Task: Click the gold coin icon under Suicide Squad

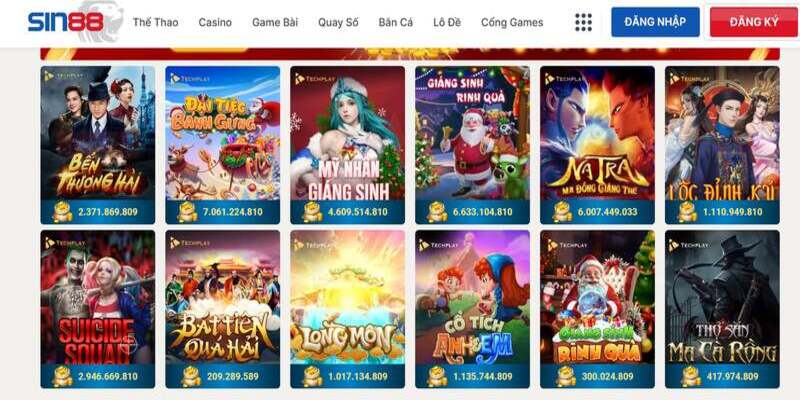Action: click(63, 377)
